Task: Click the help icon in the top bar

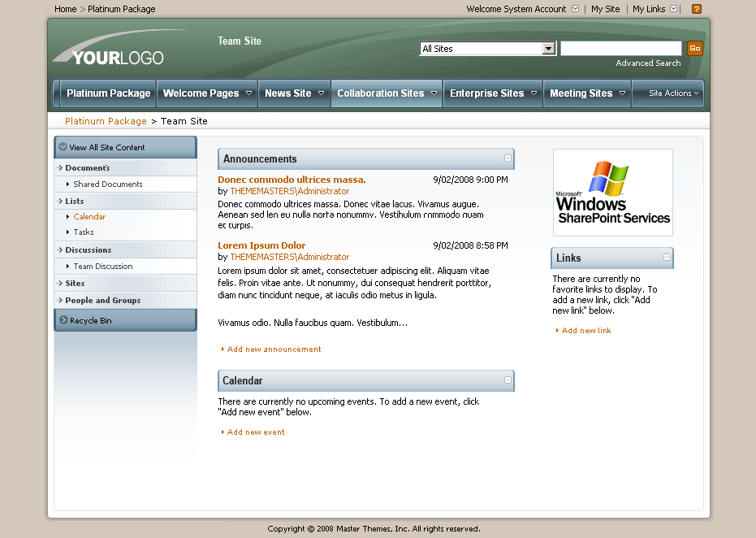Action: pyautogui.click(x=696, y=9)
